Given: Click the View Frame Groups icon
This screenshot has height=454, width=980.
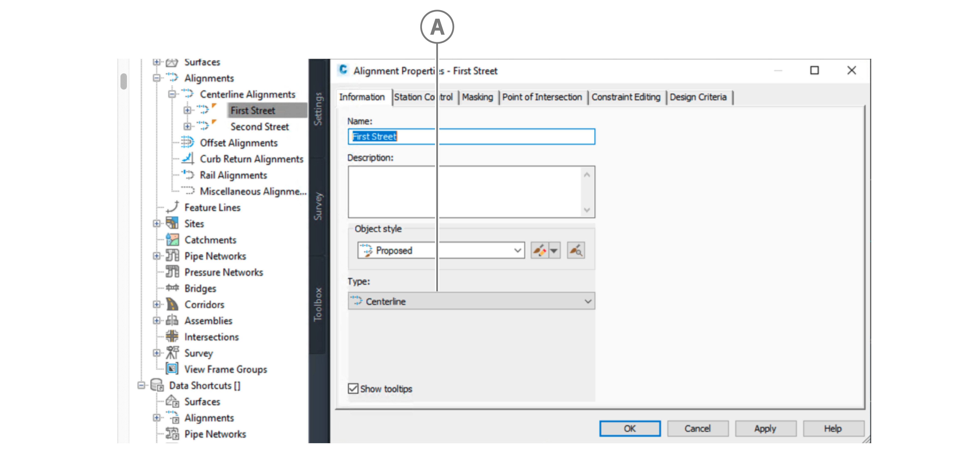Looking at the screenshot, I should click(x=172, y=369).
